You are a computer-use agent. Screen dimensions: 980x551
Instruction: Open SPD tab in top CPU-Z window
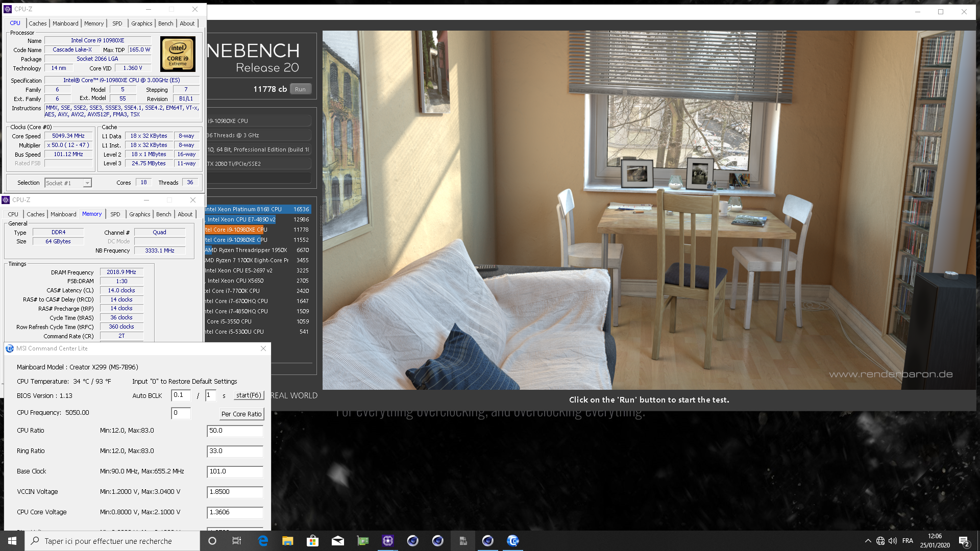click(x=117, y=23)
